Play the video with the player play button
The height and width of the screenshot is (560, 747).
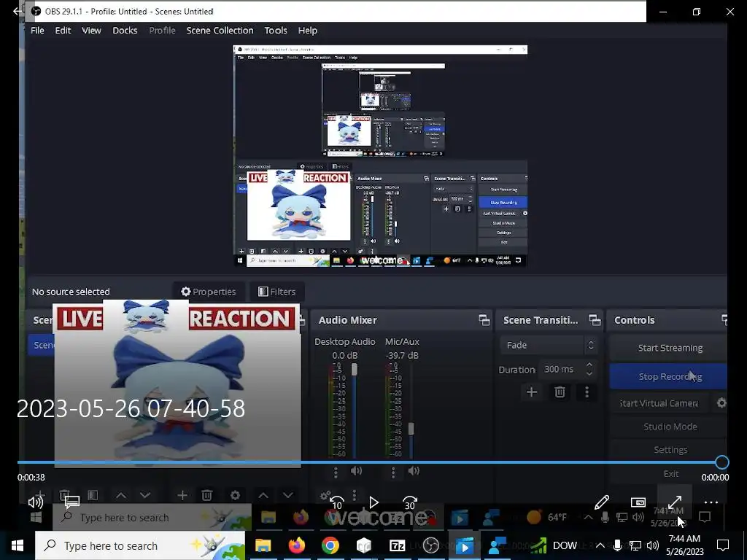[373, 502]
